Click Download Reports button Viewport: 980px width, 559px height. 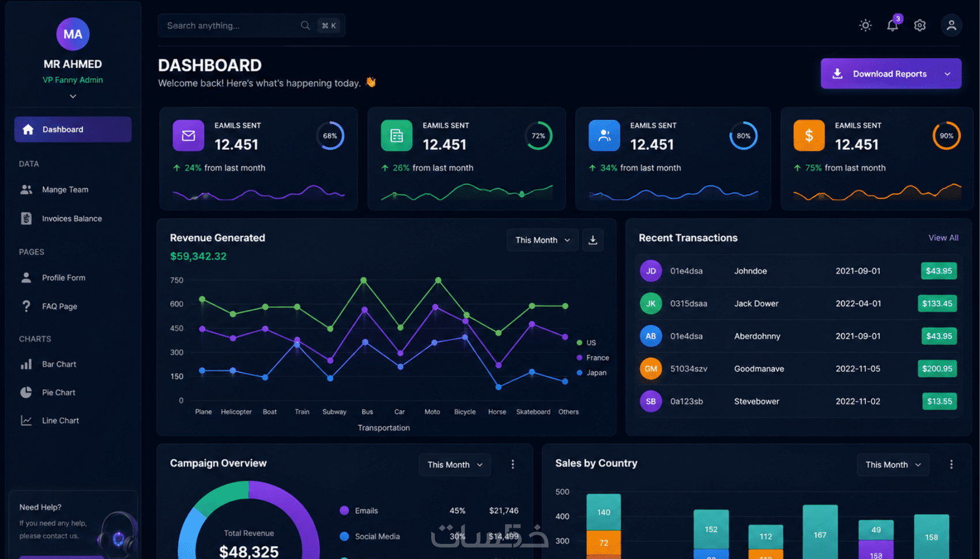point(891,74)
